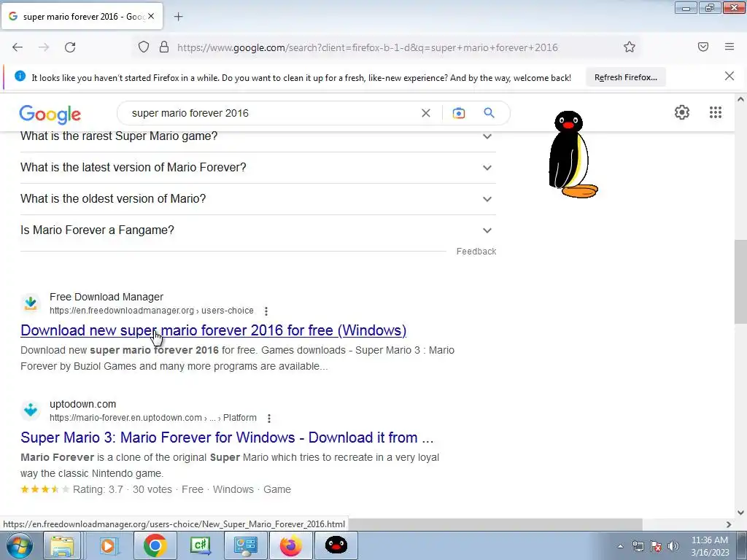Screen dimensions: 747x560
Task: Click freedownloadmanager.org URL breadcrumb
Action: [x=152, y=311]
